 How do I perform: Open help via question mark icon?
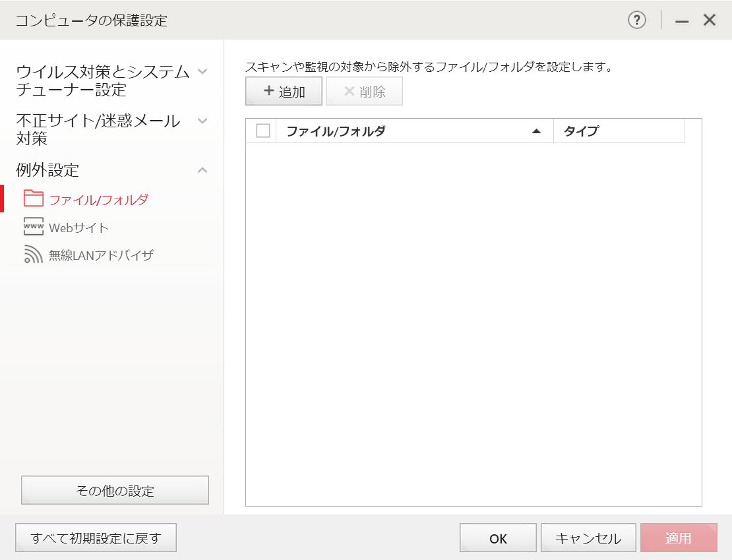click(x=636, y=20)
